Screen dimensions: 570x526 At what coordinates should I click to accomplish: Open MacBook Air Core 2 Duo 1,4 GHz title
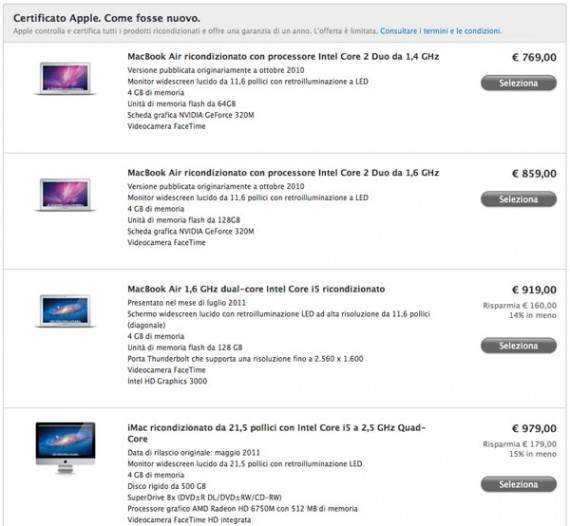tap(283, 57)
